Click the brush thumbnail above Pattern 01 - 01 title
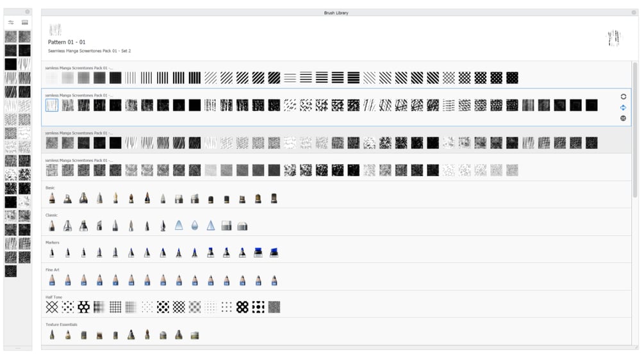Image resolution: width=644 pixels, height=362 pixels. (56, 29)
